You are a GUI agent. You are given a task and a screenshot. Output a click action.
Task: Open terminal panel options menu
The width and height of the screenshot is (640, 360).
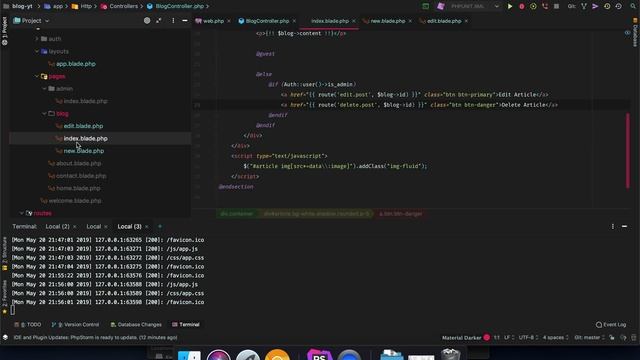613,227
